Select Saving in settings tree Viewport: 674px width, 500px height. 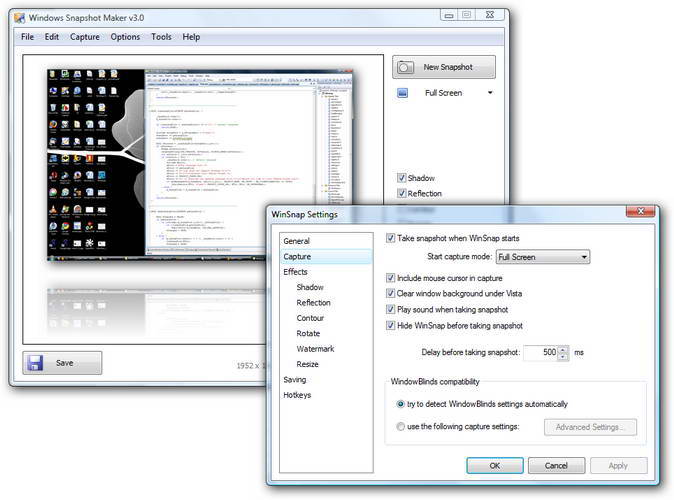tap(294, 380)
